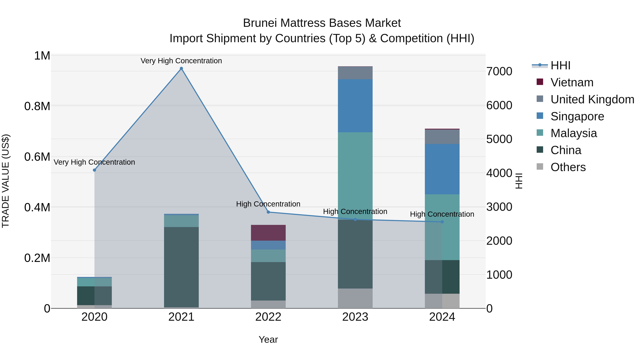644x362 pixels.
Task: Click the '0.6M' left axis tick label
Action: (37, 157)
